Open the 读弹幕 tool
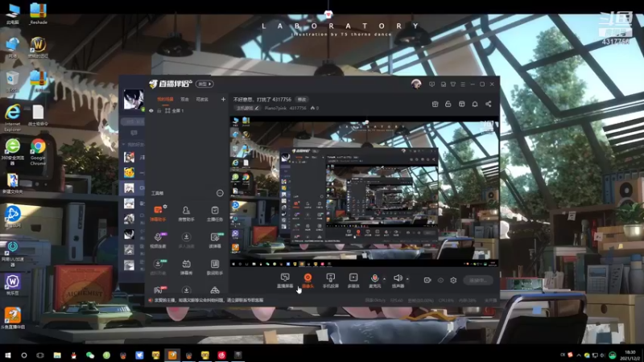644x362 pixels. click(215, 240)
